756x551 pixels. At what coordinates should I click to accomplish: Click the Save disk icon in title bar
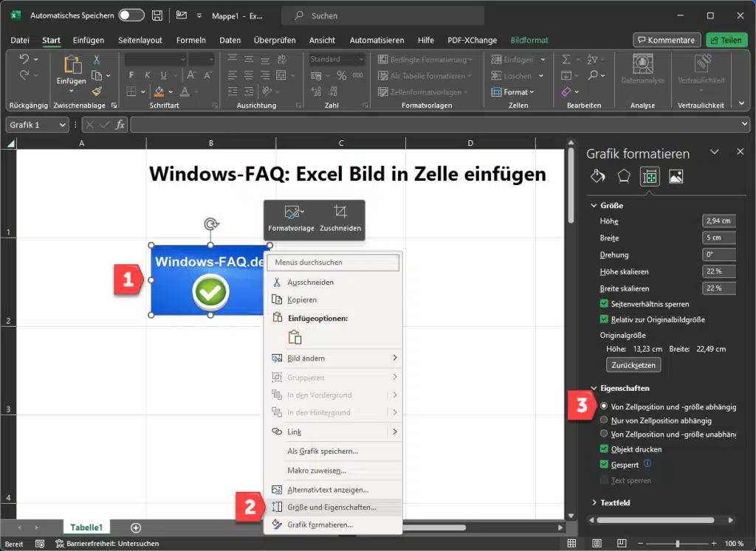pyautogui.click(x=157, y=15)
